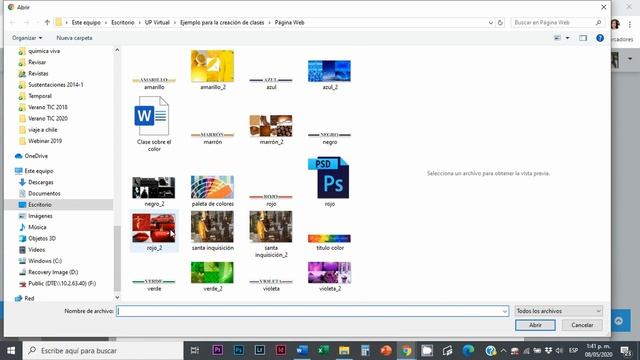Open the view options dropdown arrow
Image resolution: width=640 pixels, height=360 pixels.
[x=567, y=38]
